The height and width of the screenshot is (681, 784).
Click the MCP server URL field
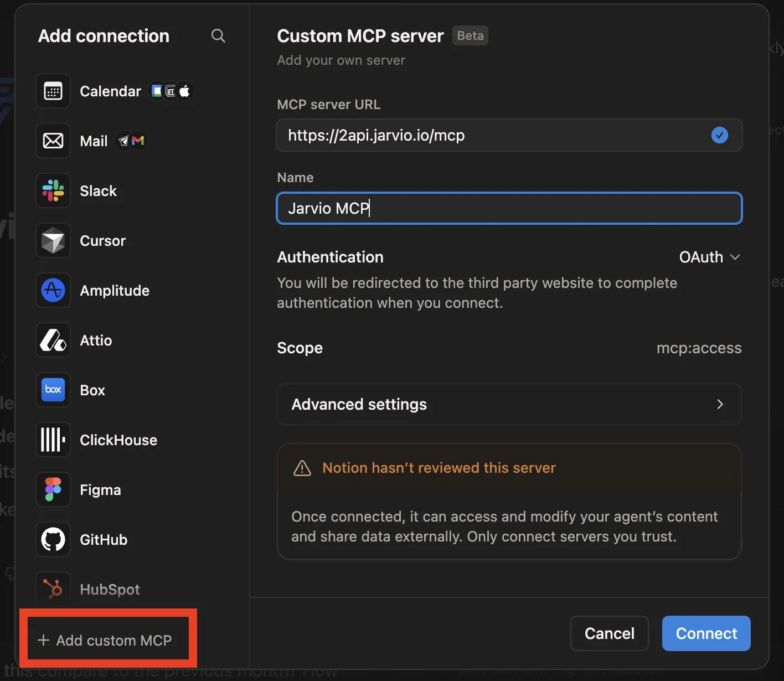509,135
